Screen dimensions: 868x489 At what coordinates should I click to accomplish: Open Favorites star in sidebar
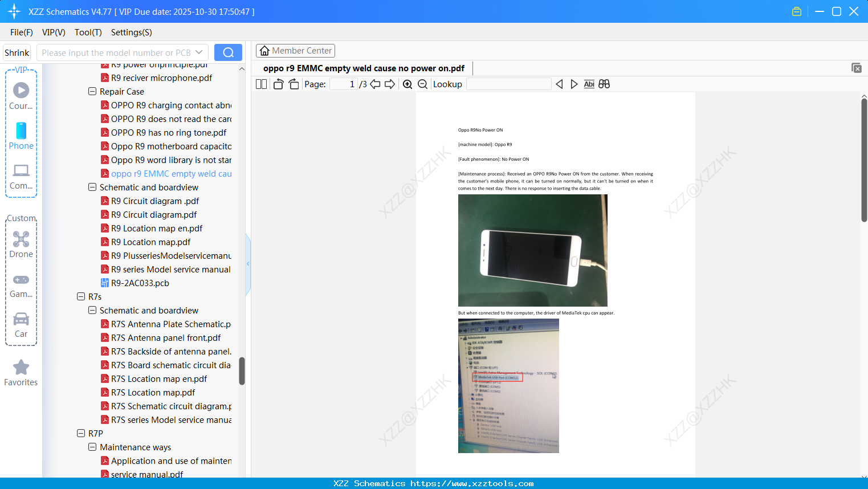pos(21,373)
